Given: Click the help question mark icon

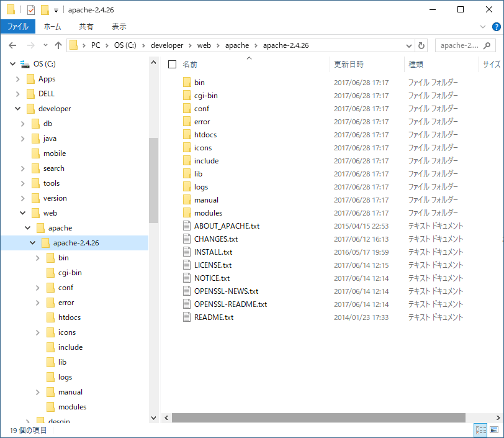Looking at the screenshot, I should click(x=496, y=27).
